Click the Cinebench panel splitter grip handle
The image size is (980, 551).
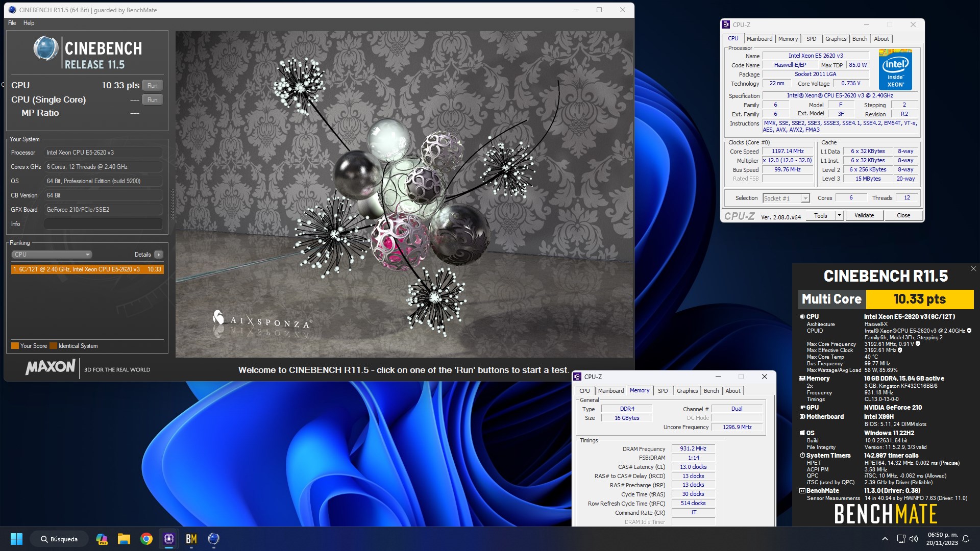[173, 205]
